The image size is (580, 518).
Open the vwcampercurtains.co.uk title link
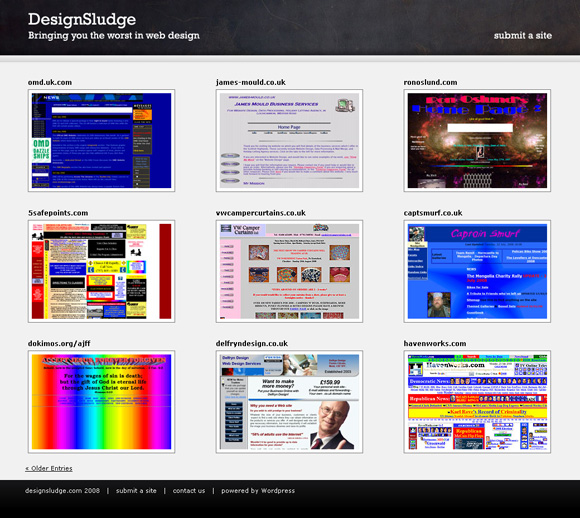pos(261,213)
